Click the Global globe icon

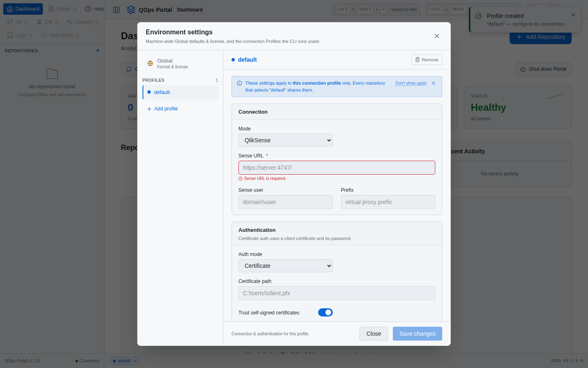(150, 63)
